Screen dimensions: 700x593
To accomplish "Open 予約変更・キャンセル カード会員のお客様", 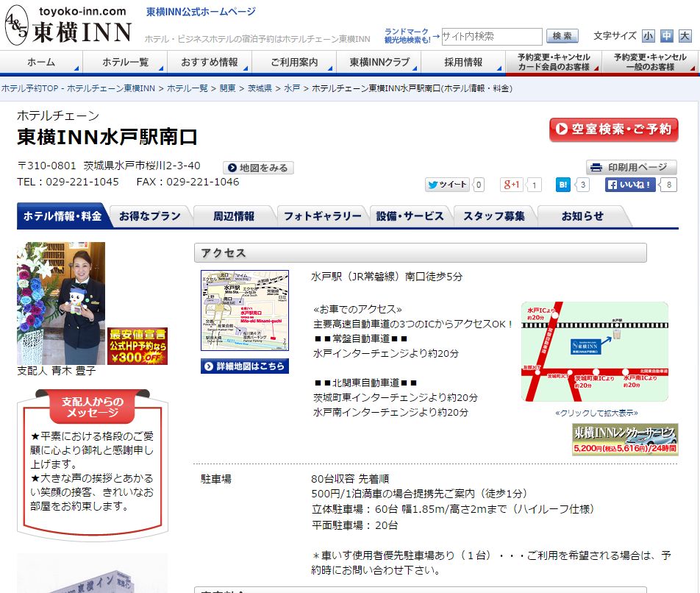I will (x=554, y=62).
